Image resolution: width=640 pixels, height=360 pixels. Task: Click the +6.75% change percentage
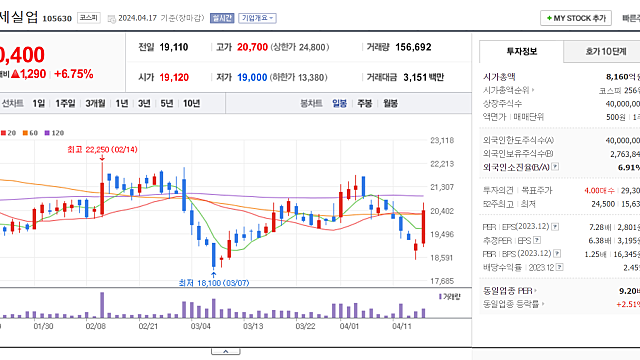tap(73, 74)
